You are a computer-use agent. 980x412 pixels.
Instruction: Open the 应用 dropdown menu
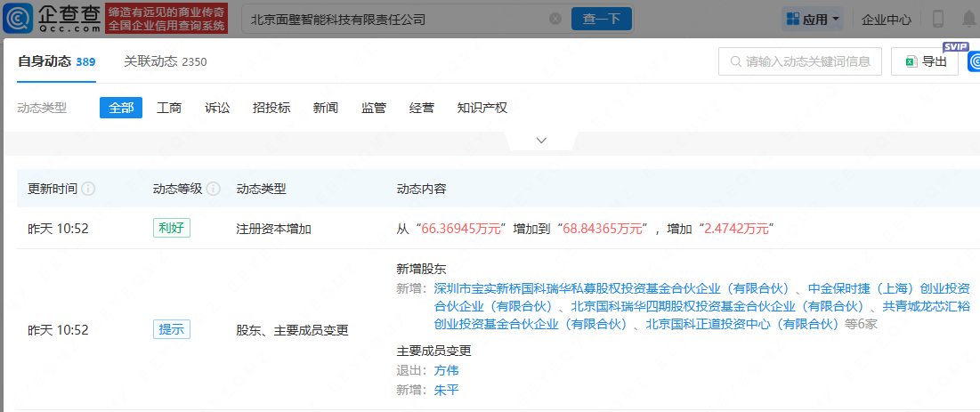(x=812, y=19)
